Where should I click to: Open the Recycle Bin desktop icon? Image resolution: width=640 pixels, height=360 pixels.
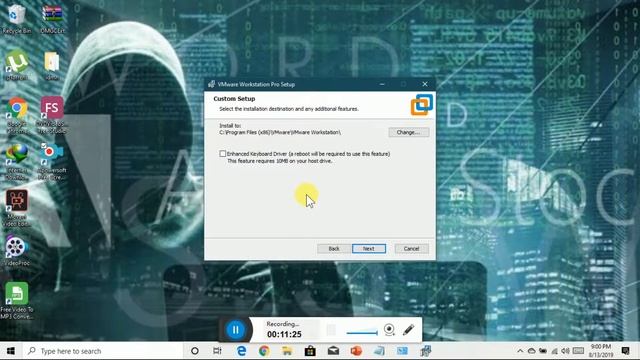point(17,19)
